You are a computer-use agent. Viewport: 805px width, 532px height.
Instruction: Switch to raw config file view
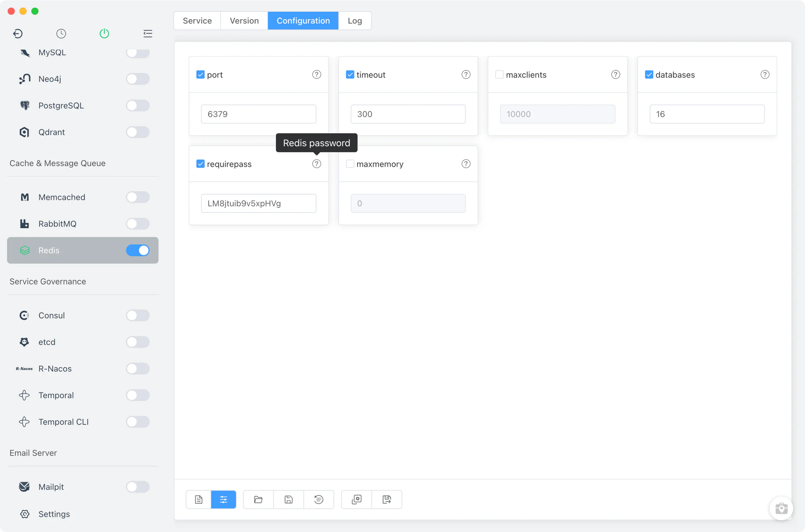pos(198,499)
